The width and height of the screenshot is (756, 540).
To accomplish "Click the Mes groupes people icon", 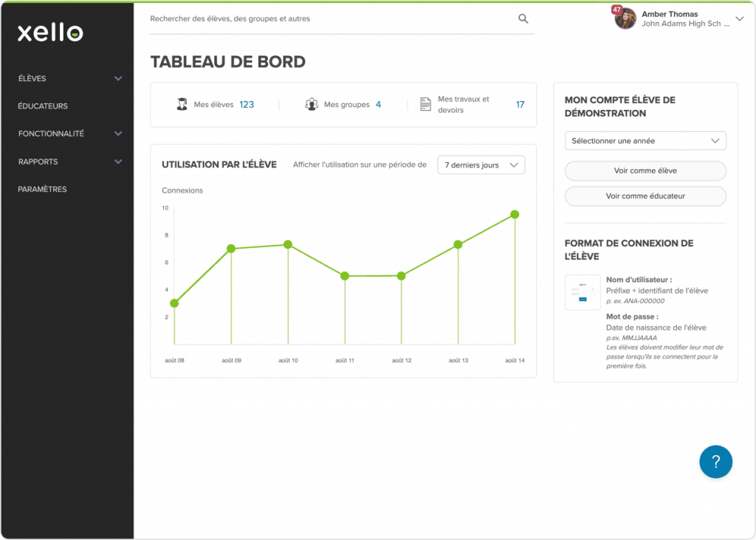I will (x=312, y=105).
